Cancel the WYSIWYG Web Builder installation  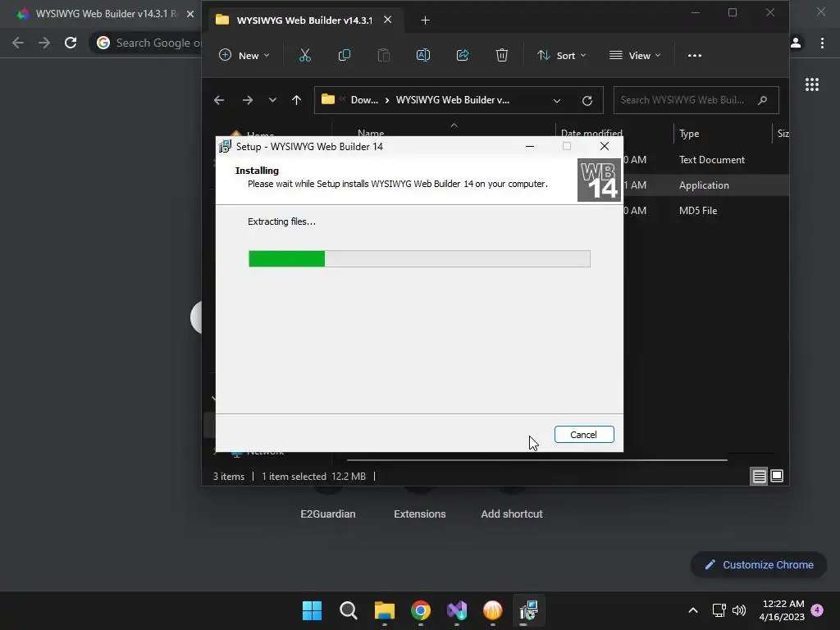[584, 435]
